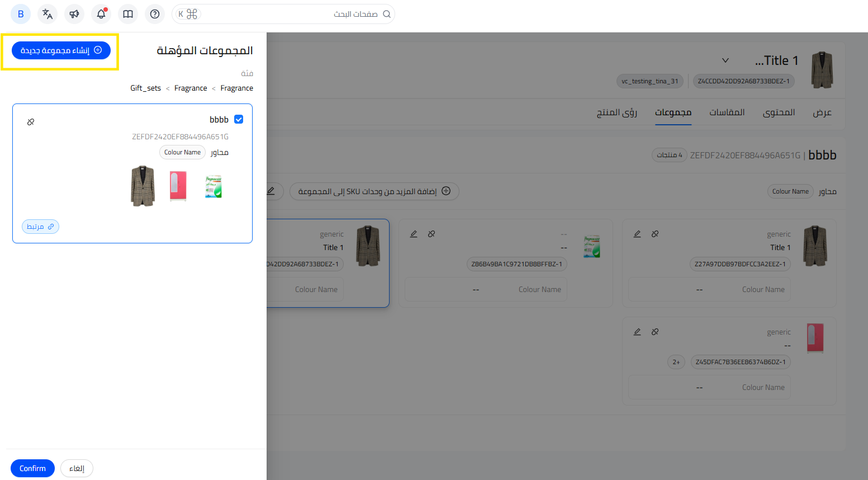
Task: Click edit pencil on Z86B49BA1C9721 product card
Action: (x=414, y=234)
